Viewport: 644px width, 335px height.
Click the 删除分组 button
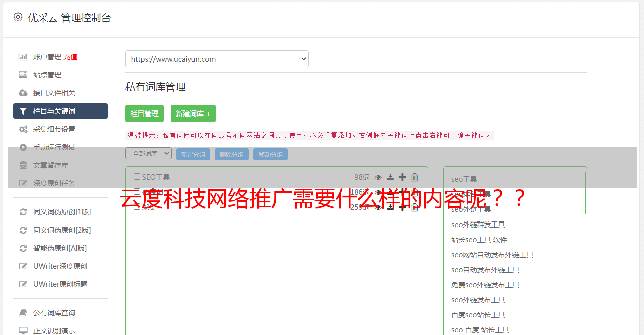[232, 154]
